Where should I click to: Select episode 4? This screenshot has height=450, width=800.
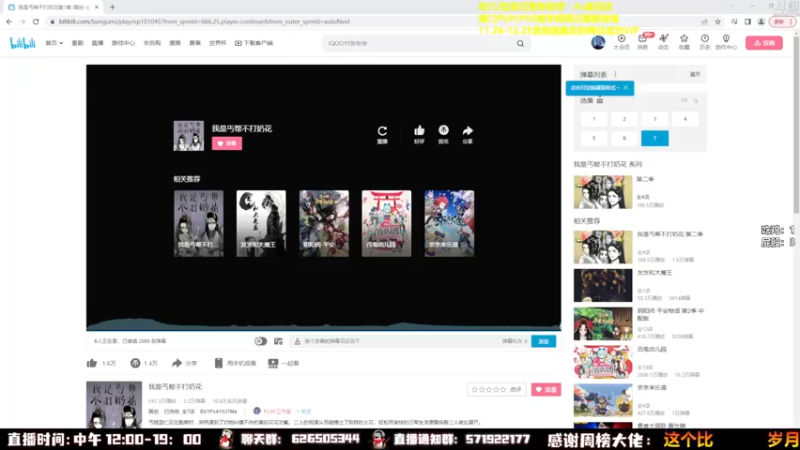(685, 119)
